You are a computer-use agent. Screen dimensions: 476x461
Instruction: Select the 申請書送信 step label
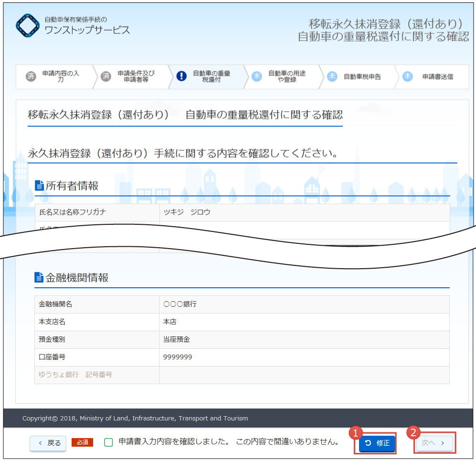click(437, 77)
